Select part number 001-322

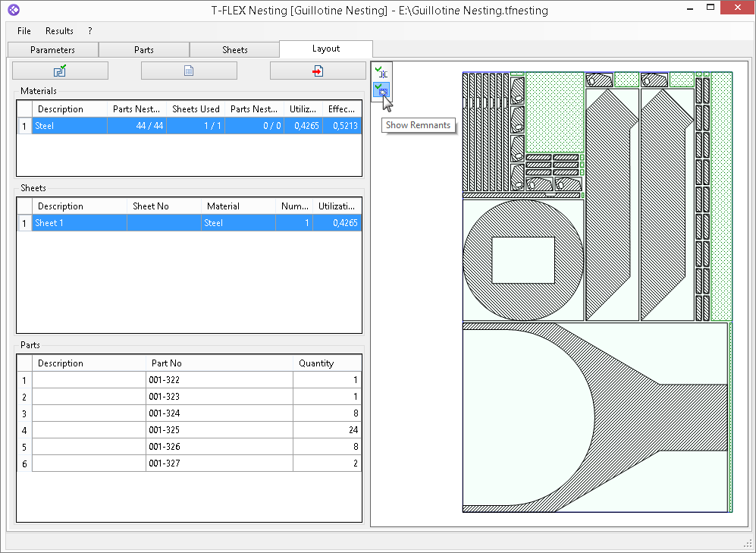tap(219, 380)
